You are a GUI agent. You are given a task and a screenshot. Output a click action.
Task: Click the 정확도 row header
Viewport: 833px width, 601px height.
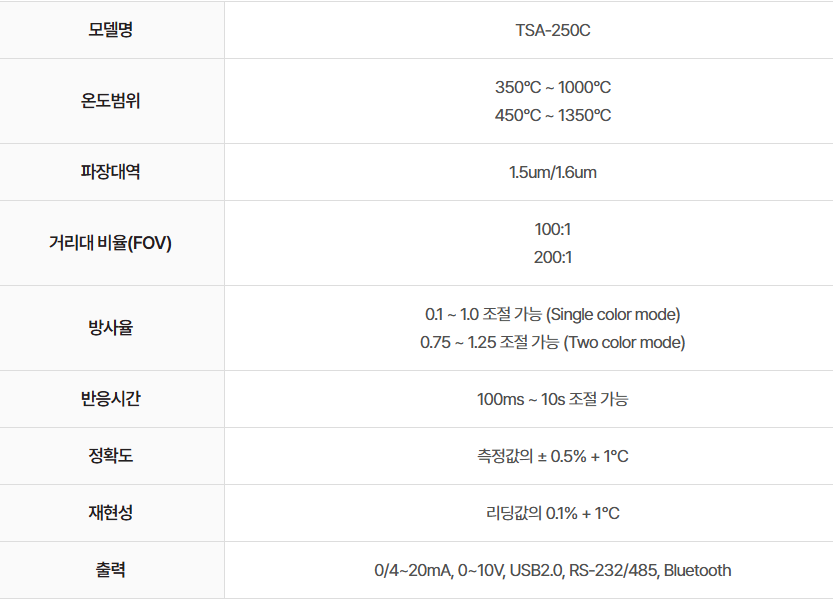coord(111,456)
